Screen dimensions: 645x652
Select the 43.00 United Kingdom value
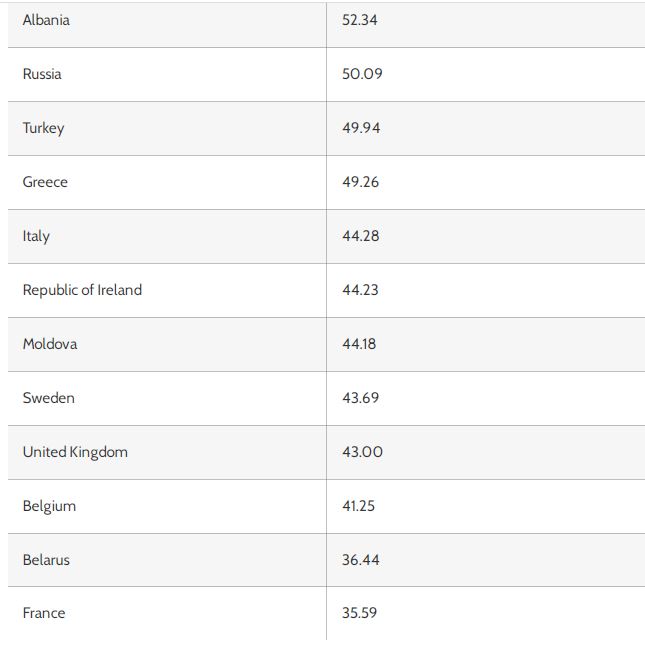[362, 452]
